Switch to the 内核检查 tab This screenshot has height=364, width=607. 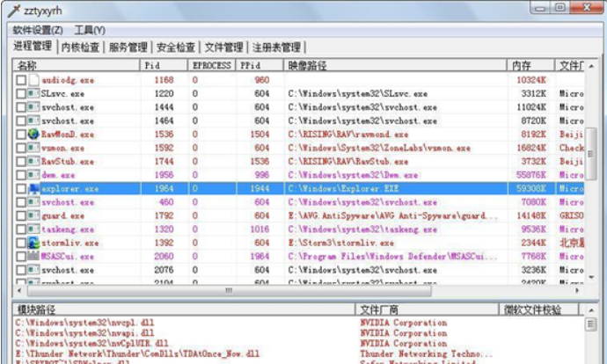click(x=81, y=47)
